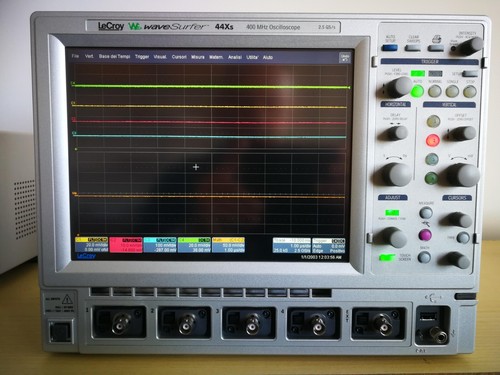Screen dimensions: 500x375
Task: Select Single trigger mode button
Action: (x=452, y=91)
